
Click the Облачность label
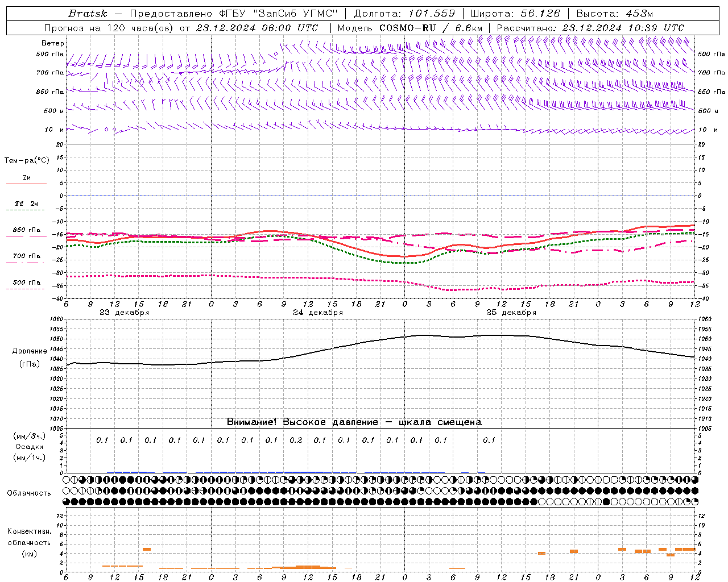(29, 493)
